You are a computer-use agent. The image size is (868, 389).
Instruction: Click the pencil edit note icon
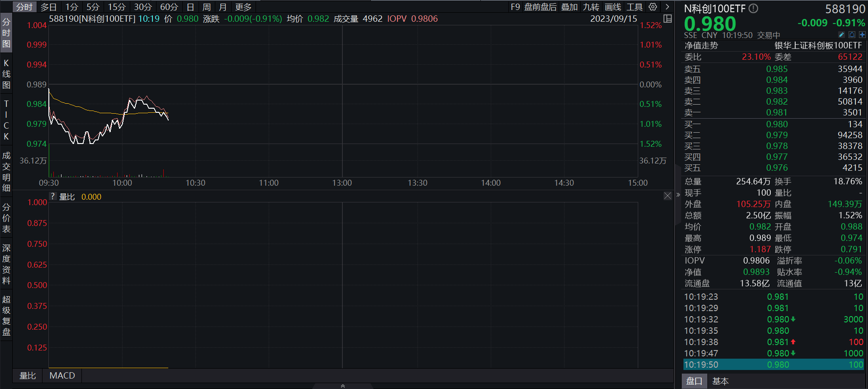841,35
